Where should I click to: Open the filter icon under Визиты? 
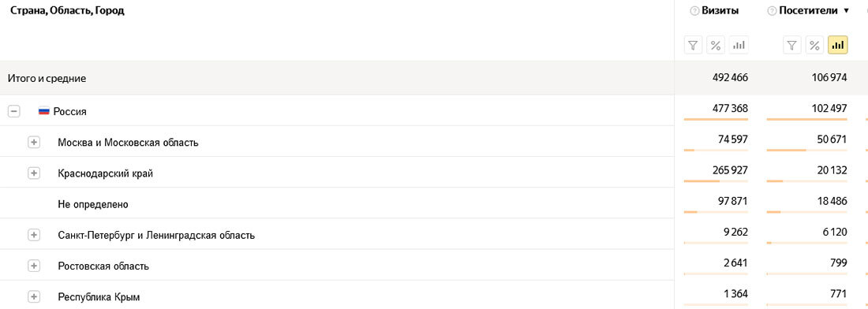693,46
